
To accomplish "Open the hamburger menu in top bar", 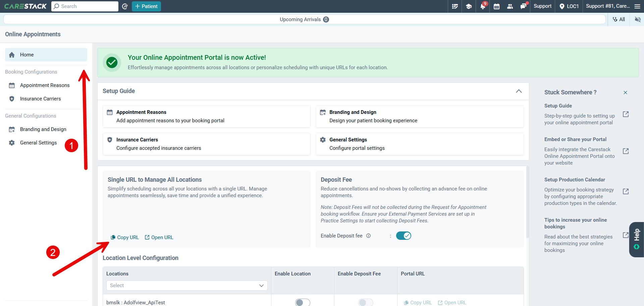I will coord(637,6).
